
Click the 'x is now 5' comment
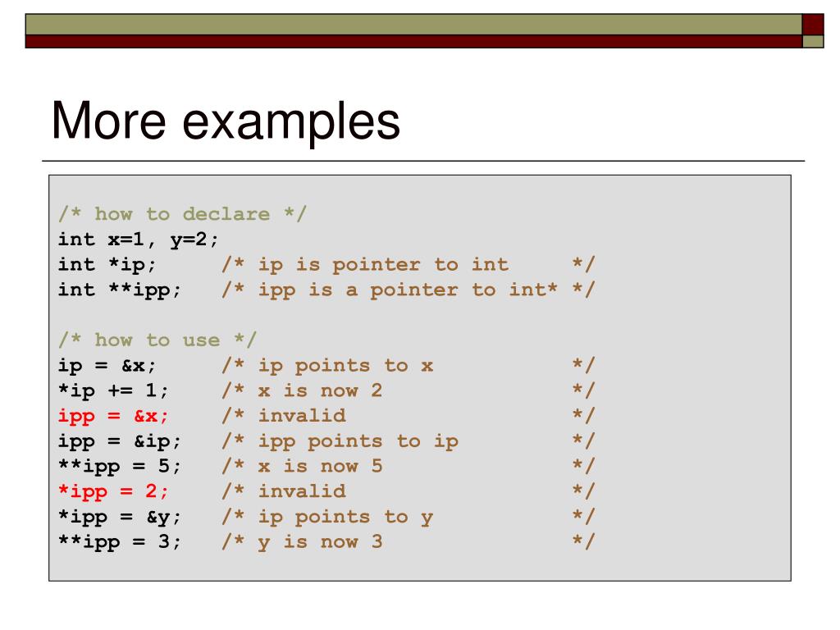321,467
